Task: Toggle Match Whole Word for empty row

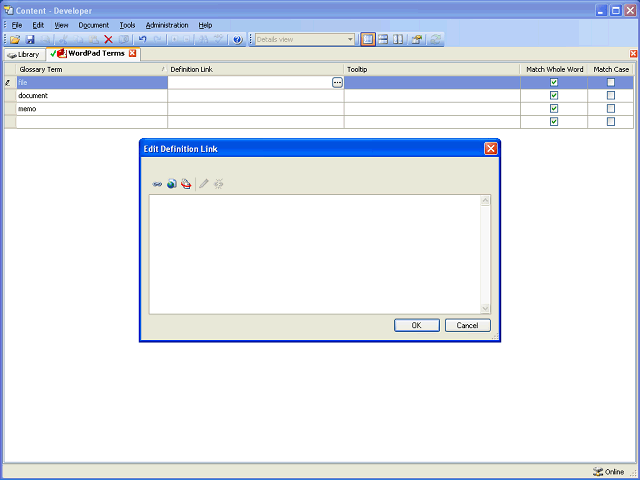Action: pos(554,122)
